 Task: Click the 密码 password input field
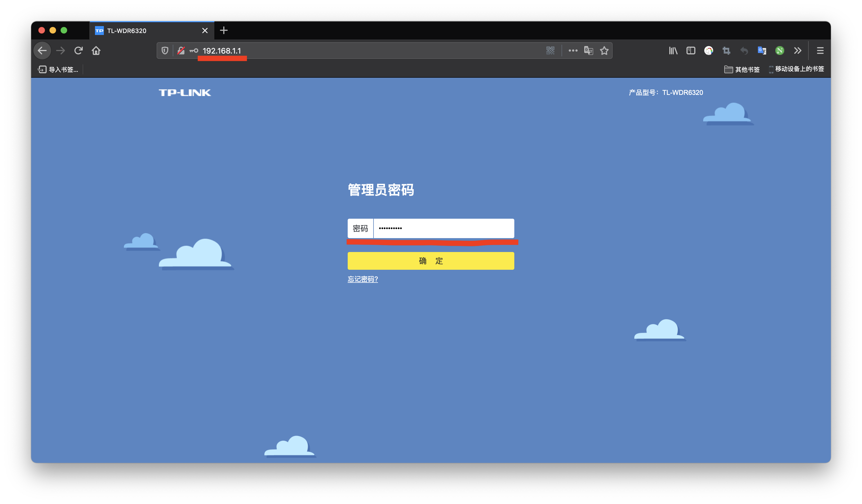click(x=443, y=228)
